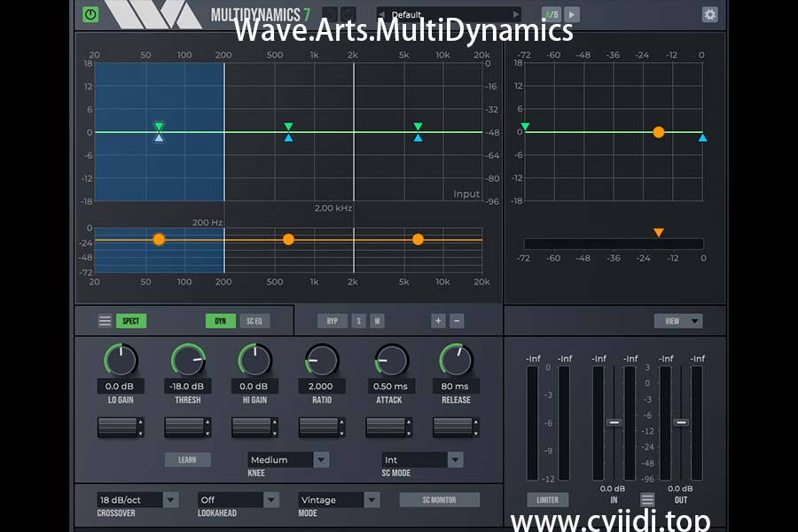
Task: Click the stepper below RELEASE
Action: (456, 427)
